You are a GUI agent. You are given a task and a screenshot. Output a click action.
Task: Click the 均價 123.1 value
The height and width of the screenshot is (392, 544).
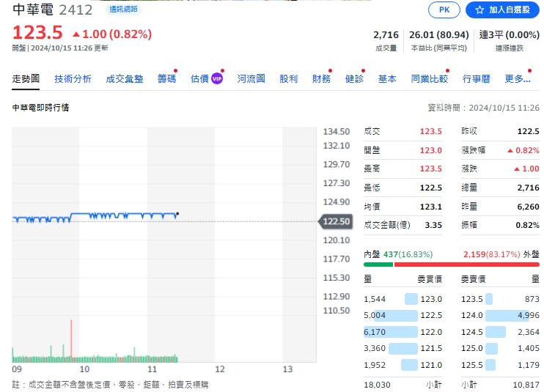pyautogui.click(x=431, y=207)
